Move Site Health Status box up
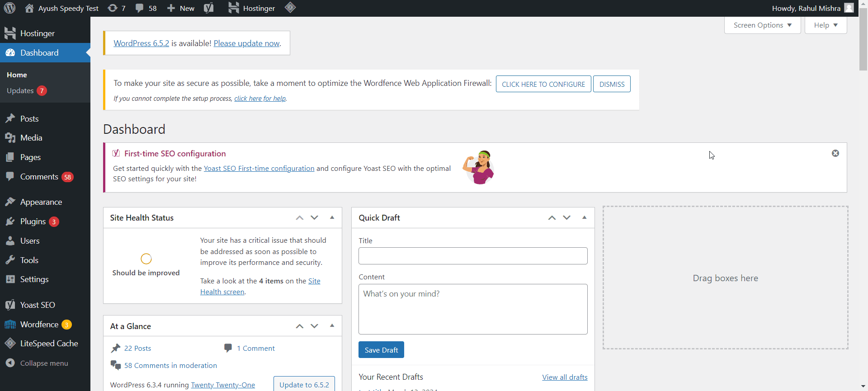The height and width of the screenshot is (391, 868). coord(300,218)
